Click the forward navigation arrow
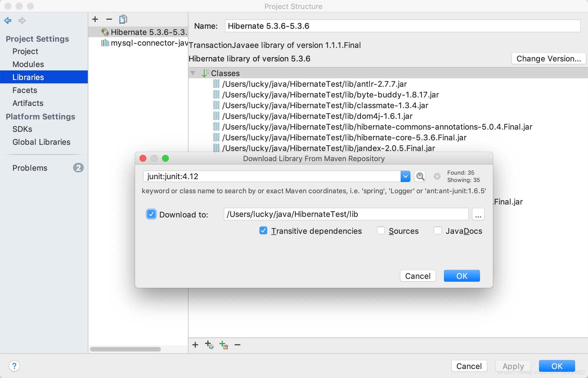Viewport: 588px width, 378px height. [22, 20]
